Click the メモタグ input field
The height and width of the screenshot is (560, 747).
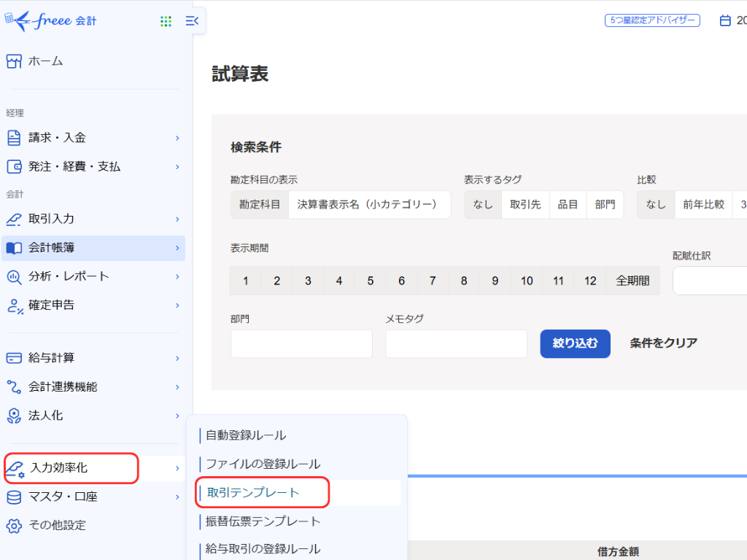[456, 344]
